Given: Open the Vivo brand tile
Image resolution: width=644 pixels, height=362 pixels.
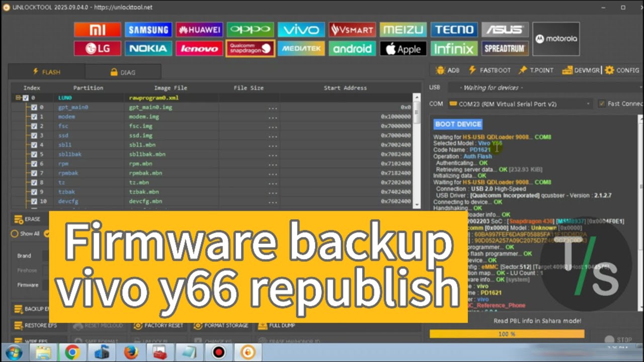Looking at the screenshot, I should pos(301,30).
